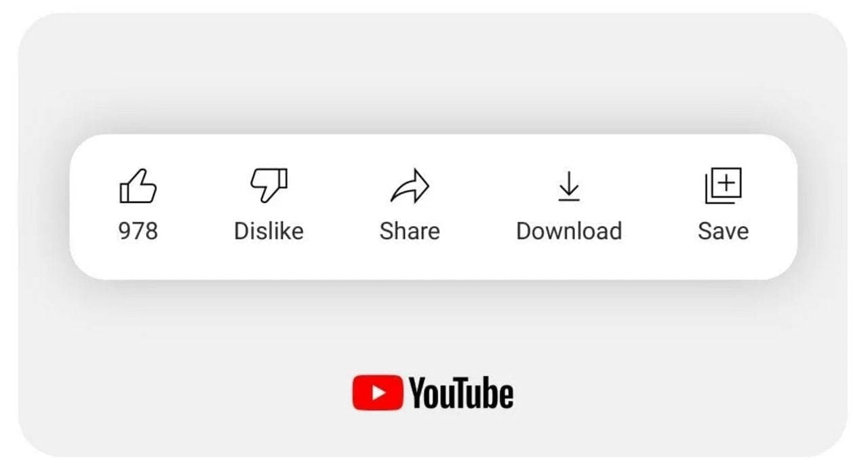This screenshot has height=475, width=868.
Task: Click the Dislike text label
Action: point(269,231)
